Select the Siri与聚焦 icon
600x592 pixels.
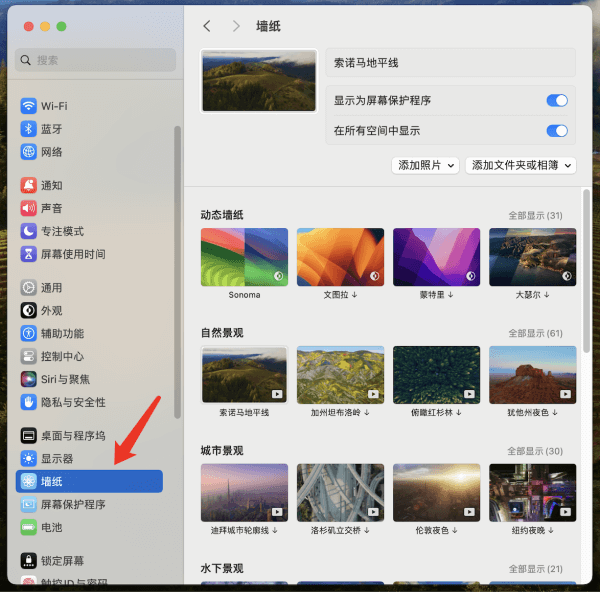coord(29,379)
